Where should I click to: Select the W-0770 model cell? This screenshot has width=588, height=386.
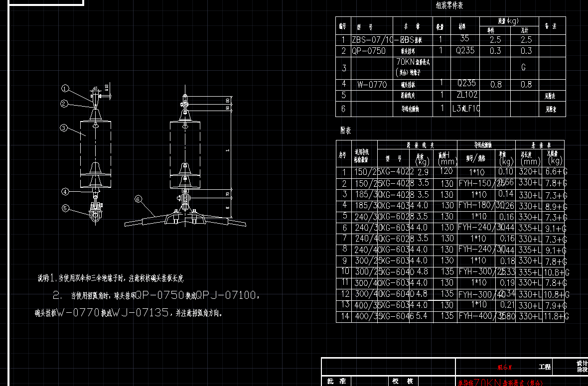[372, 85]
